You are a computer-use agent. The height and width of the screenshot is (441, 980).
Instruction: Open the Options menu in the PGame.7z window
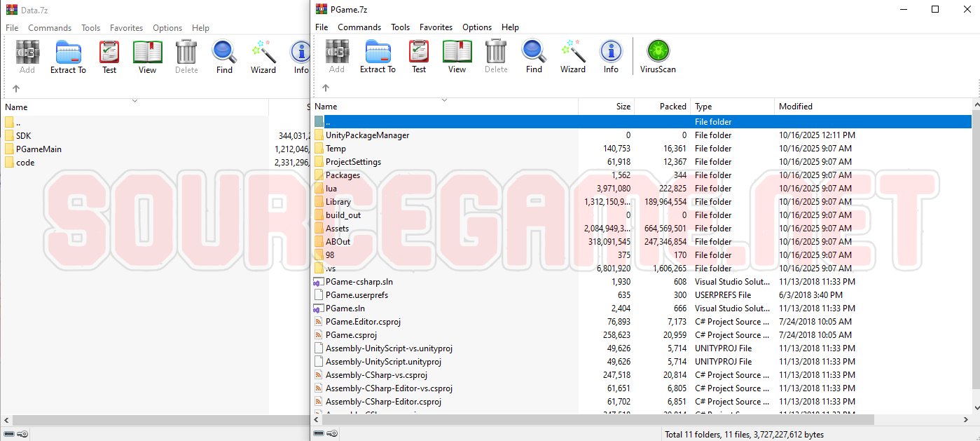pos(477,27)
